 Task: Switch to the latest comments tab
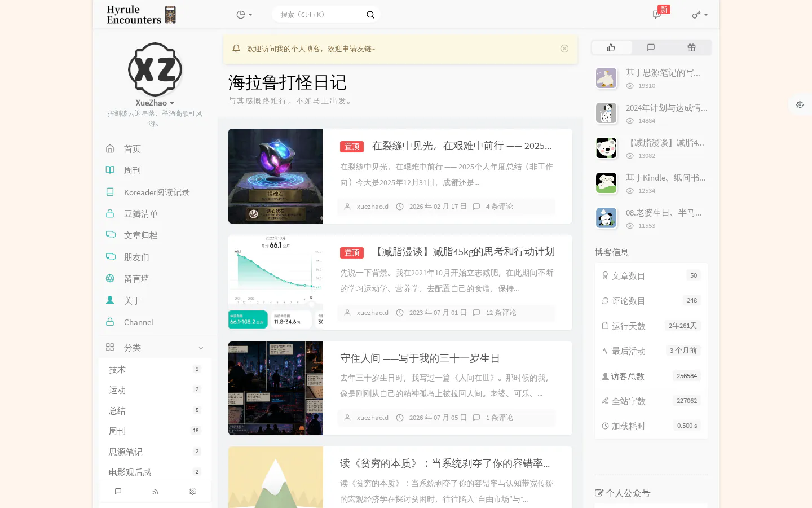651,47
